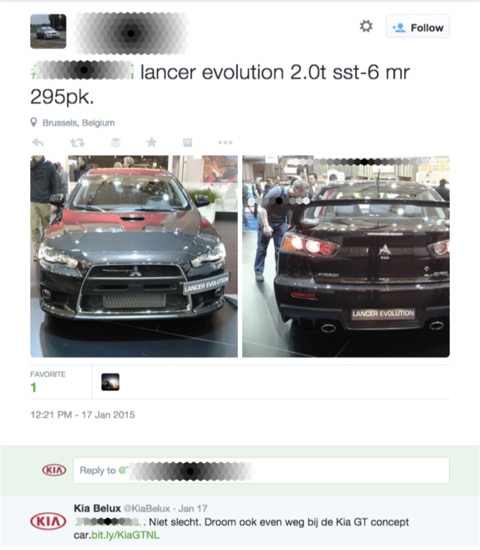Open the gear settings menu
The height and width of the screenshot is (550, 480).
[366, 26]
